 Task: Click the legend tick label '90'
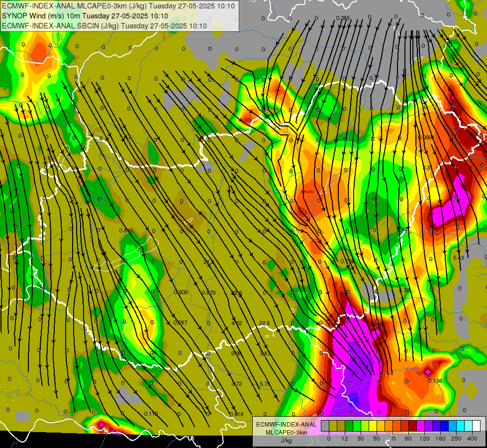tap(408, 439)
